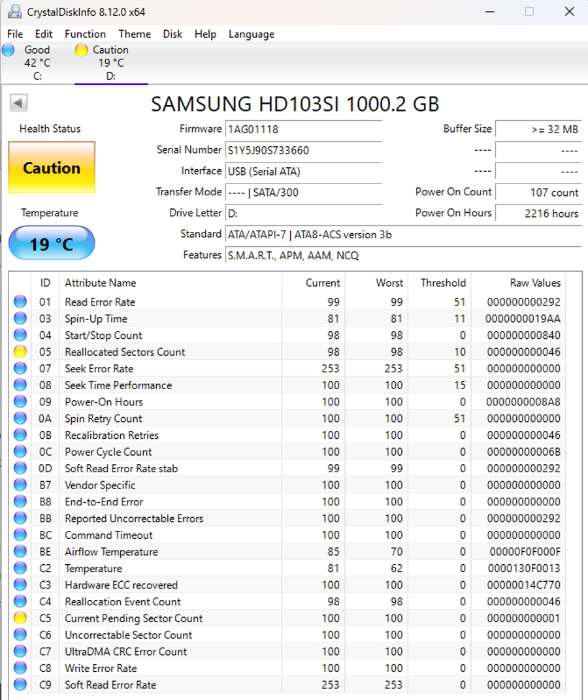Open the Disk menu
This screenshot has height=700, width=588.
tap(172, 34)
